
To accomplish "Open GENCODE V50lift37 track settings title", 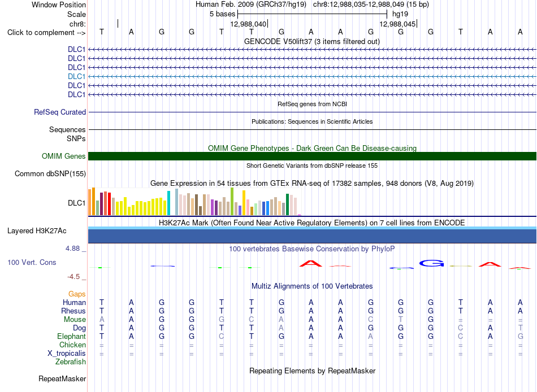I will coord(311,41).
